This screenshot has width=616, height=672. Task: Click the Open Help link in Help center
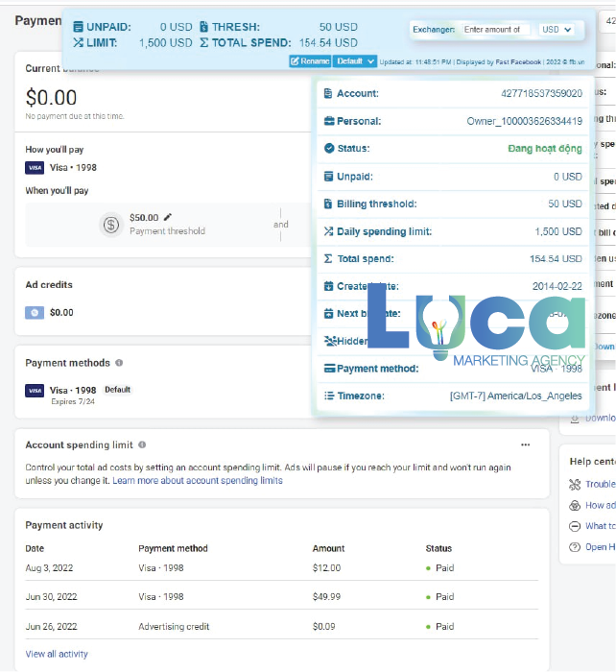click(601, 547)
